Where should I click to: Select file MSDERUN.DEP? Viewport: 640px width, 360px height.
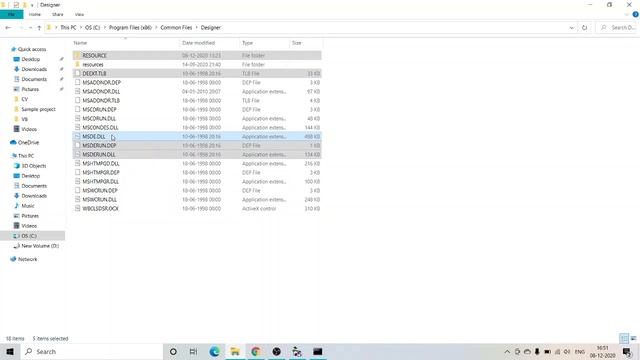197,145
